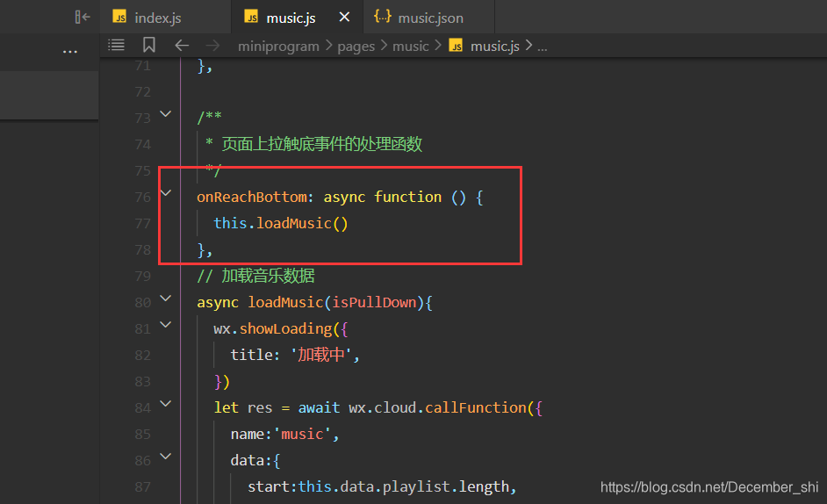This screenshot has height=504, width=827.
Task: Select pages in breadcrumb
Action: click(356, 47)
